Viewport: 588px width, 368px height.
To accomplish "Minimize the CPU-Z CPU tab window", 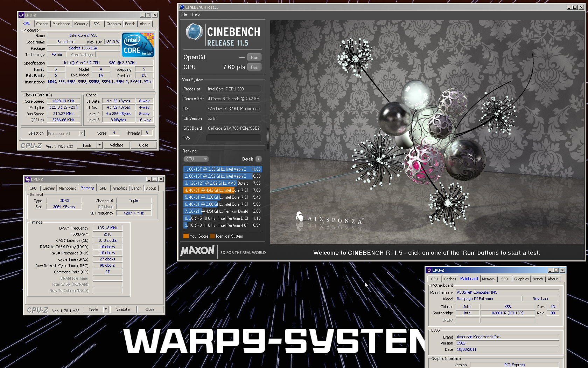I will coord(142,15).
